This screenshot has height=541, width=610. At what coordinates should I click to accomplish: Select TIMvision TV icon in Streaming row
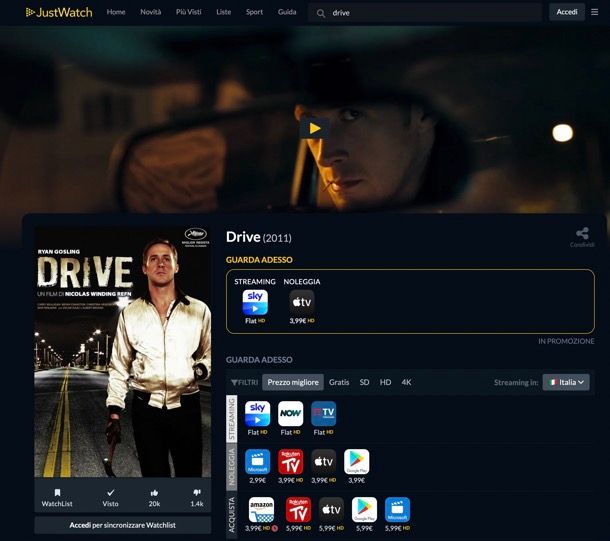coord(324,413)
